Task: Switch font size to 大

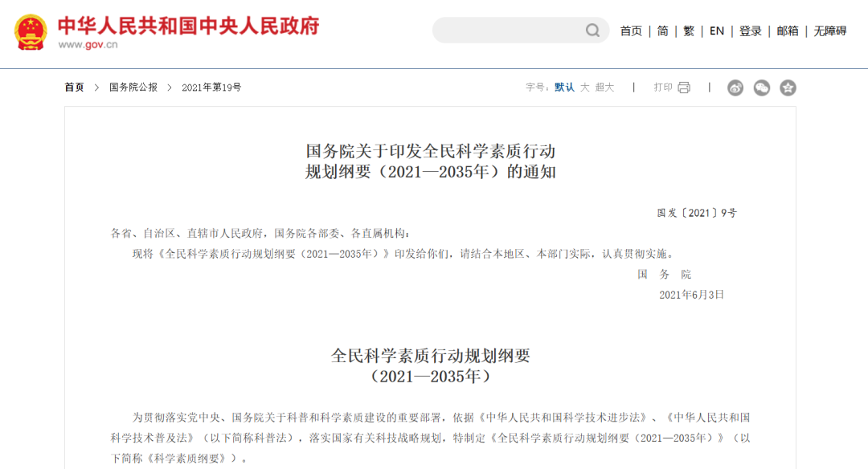Action: coord(585,88)
